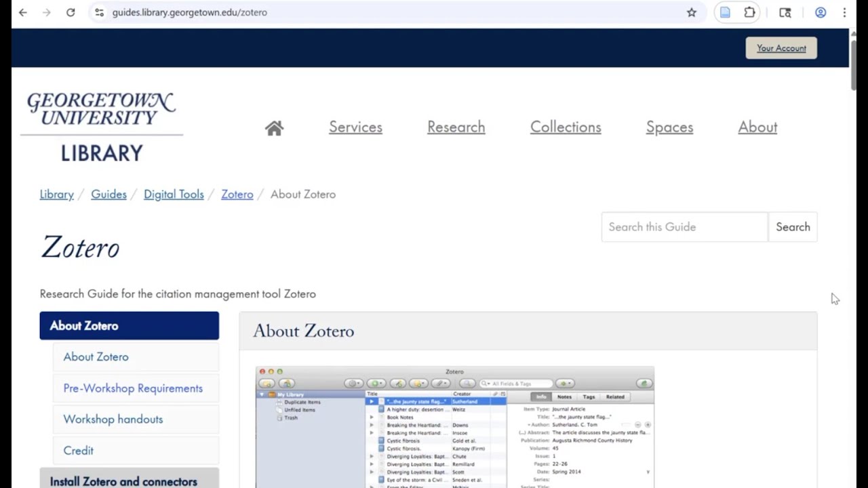Bookmark this page with the star icon
Screen dimensions: 868x488
(692, 12)
